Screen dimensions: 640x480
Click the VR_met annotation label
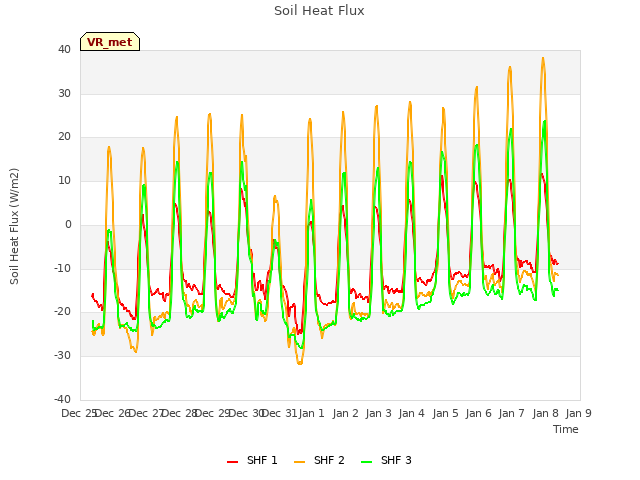pyautogui.click(x=110, y=42)
